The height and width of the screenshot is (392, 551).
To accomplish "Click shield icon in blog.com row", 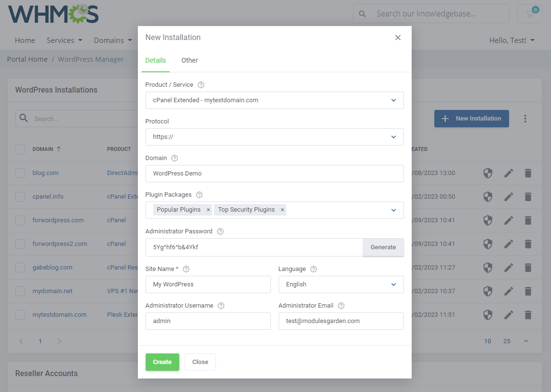I will click(488, 173).
